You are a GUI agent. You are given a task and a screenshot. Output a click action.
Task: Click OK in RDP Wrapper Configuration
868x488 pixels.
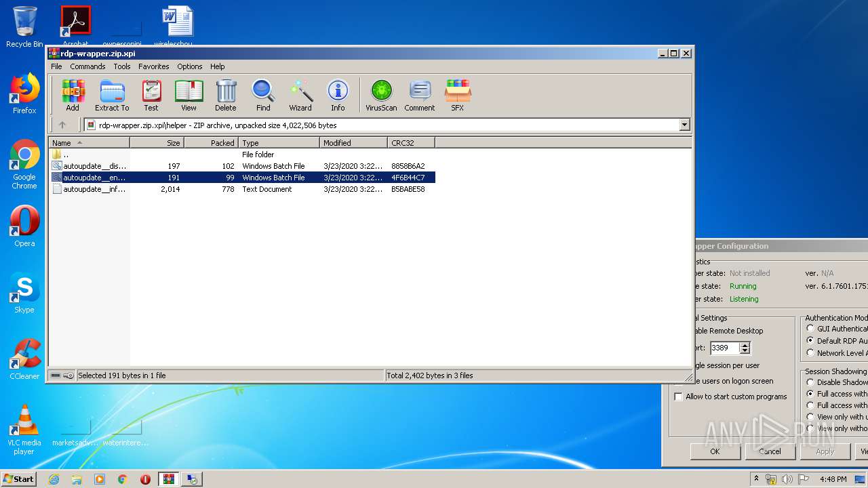715,451
